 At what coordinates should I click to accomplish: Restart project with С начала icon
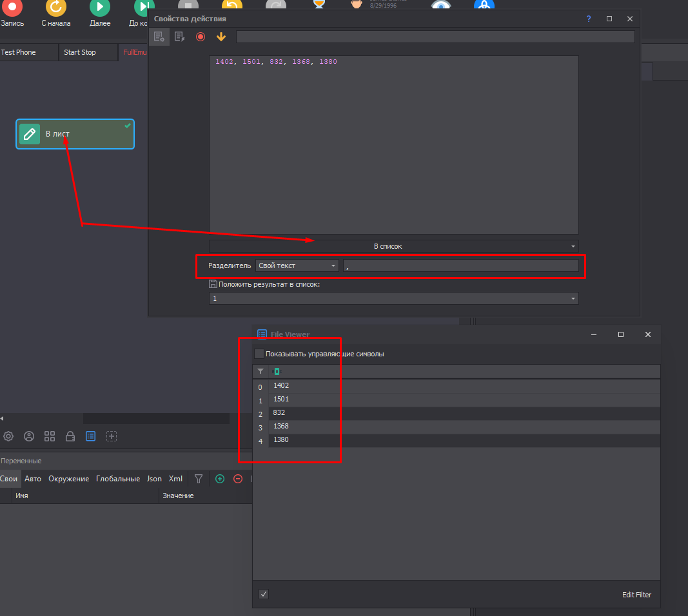click(56, 6)
